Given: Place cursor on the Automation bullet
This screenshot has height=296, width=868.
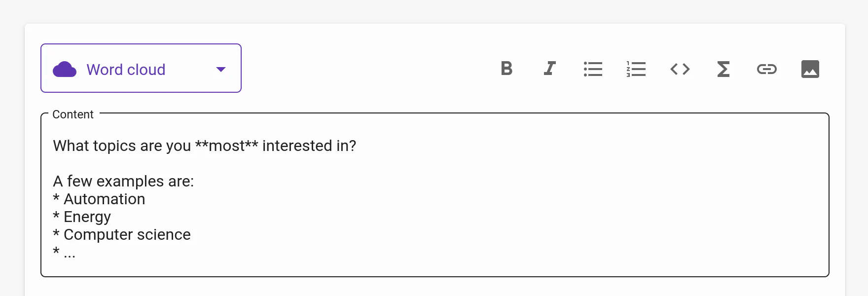Looking at the screenshot, I should [104, 199].
